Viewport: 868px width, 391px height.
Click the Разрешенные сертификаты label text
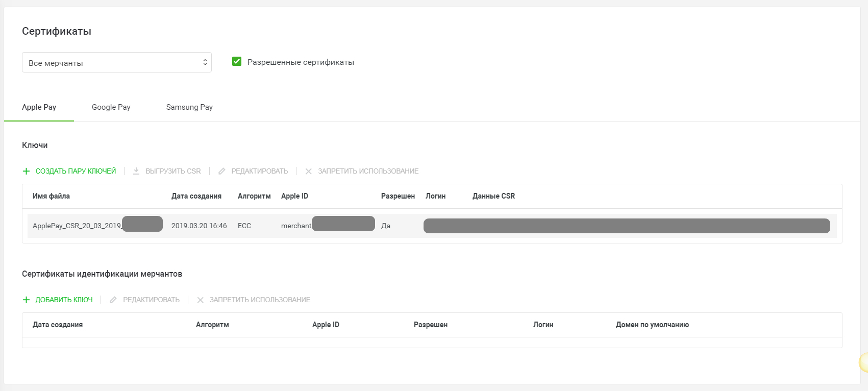point(301,62)
